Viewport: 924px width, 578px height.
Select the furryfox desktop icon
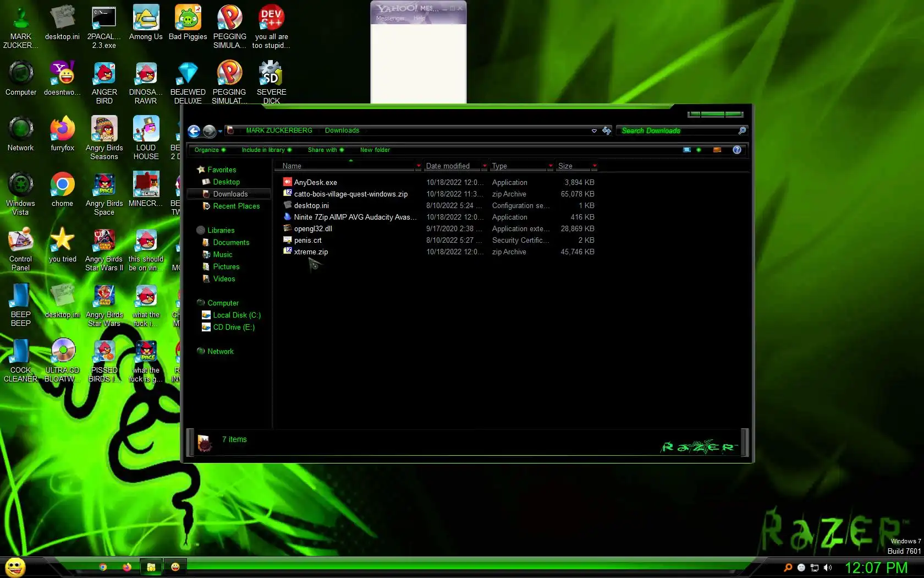(62, 134)
